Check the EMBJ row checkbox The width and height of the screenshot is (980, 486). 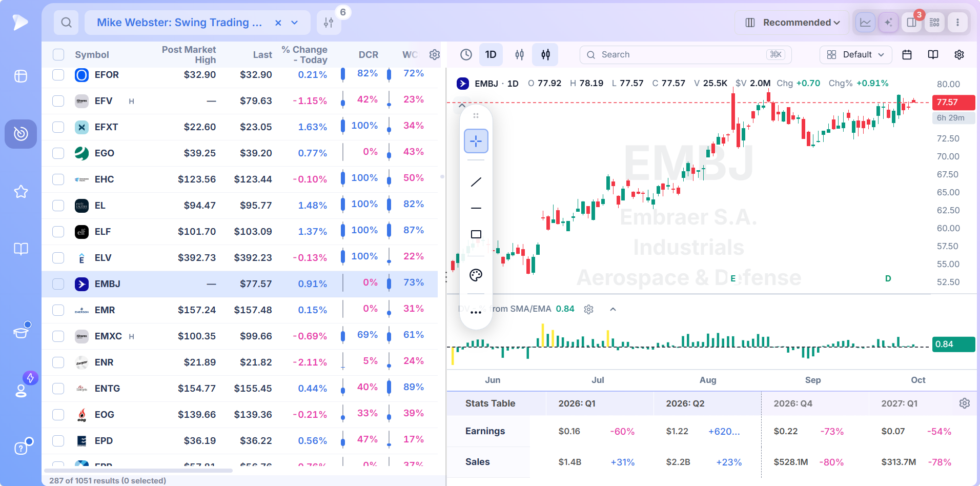tap(58, 284)
